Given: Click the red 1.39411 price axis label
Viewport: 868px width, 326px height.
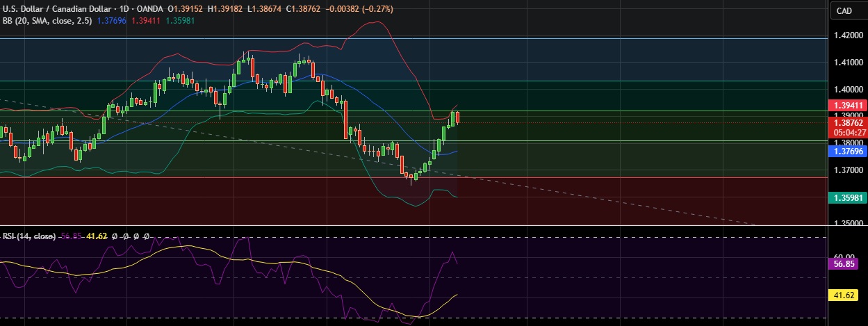Looking at the screenshot, I should (x=846, y=105).
